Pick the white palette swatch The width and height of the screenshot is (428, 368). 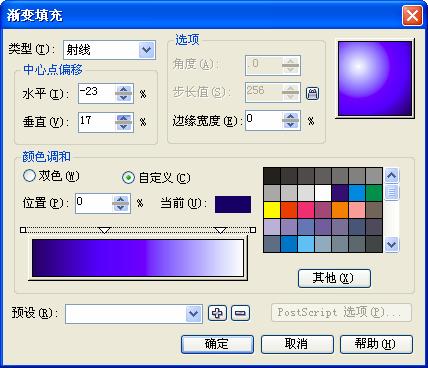pos(323,193)
